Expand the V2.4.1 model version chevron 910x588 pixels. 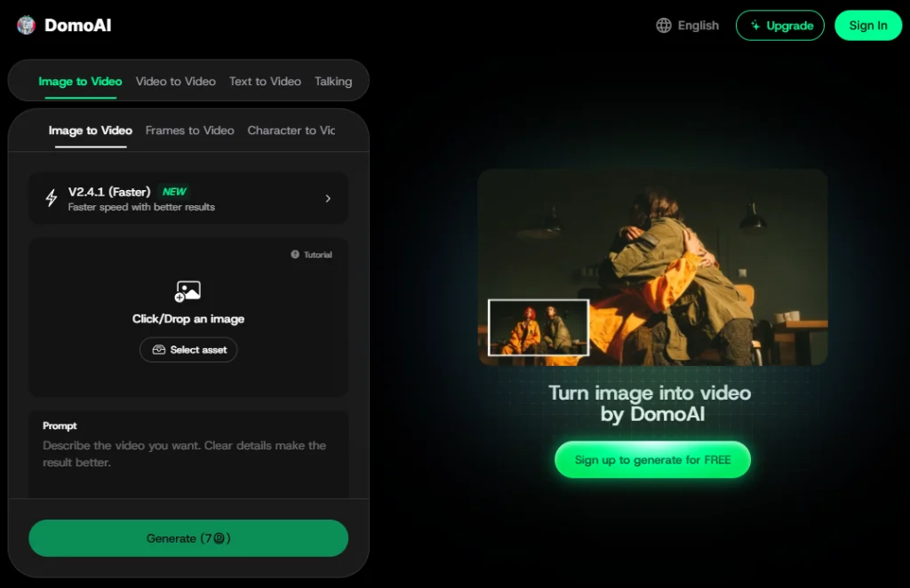[328, 198]
